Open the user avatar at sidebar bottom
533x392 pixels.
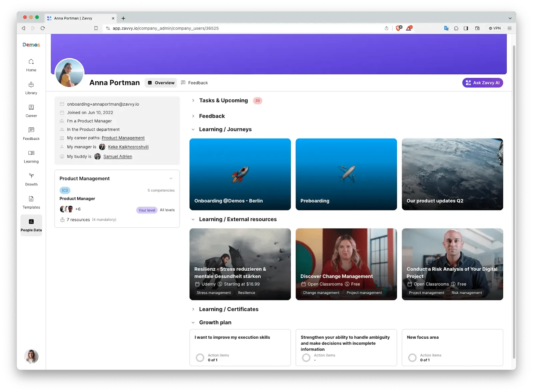[31, 356]
